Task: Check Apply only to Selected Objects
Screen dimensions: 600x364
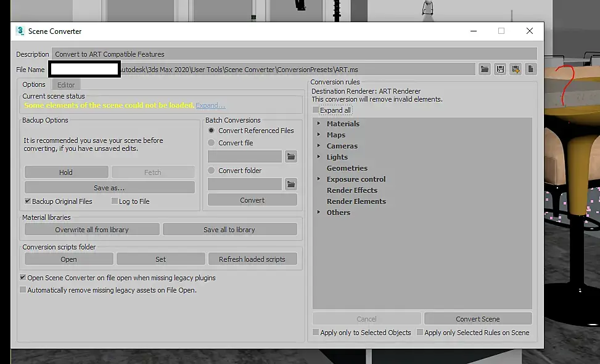Action: pos(316,332)
